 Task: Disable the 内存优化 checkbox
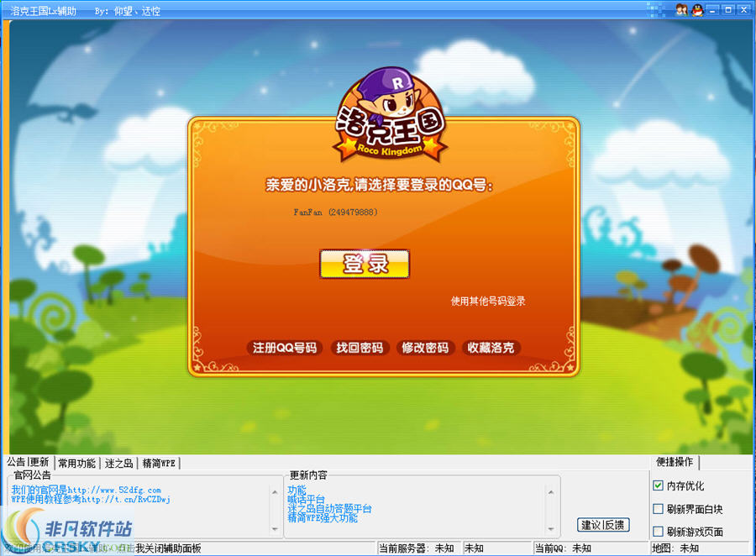(x=658, y=485)
